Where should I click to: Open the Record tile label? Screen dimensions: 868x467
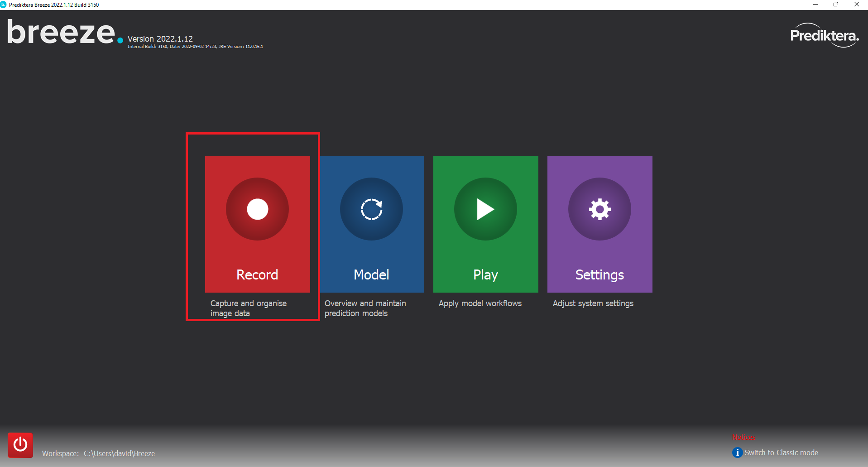[257, 274]
